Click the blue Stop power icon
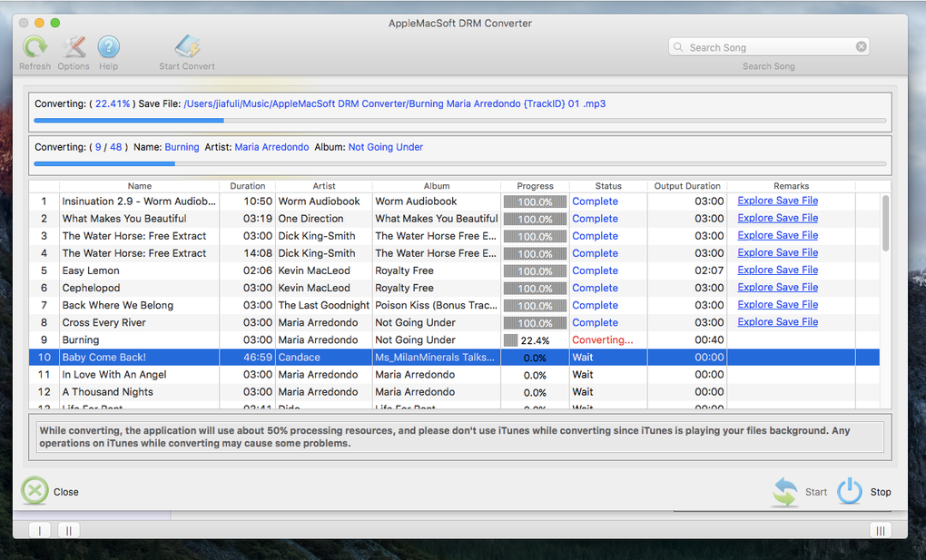This screenshot has height=560, width=926. pyautogui.click(x=850, y=492)
